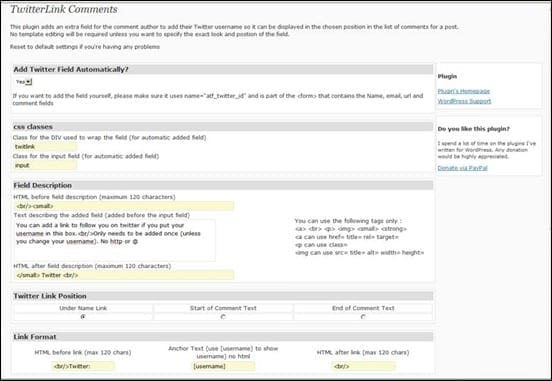Click the Plugin sidebar heading
Screen dimensions: 552x381
tap(447, 76)
